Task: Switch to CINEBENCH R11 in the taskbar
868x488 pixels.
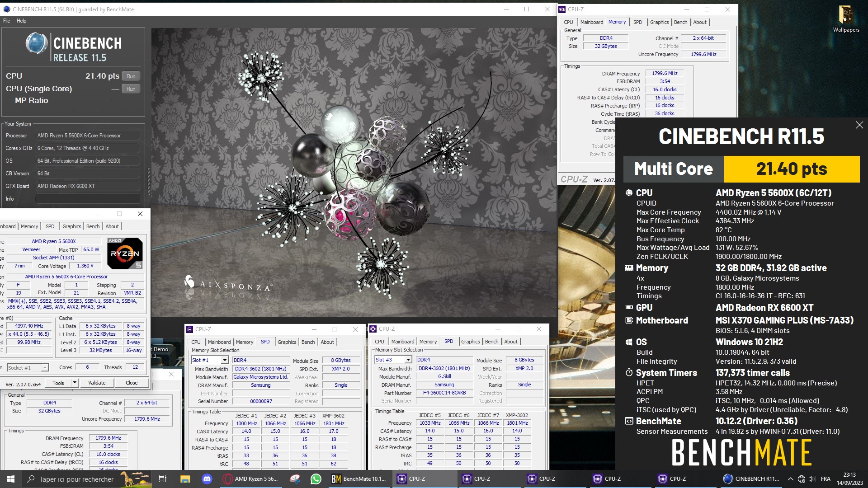Action: [751, 479]
